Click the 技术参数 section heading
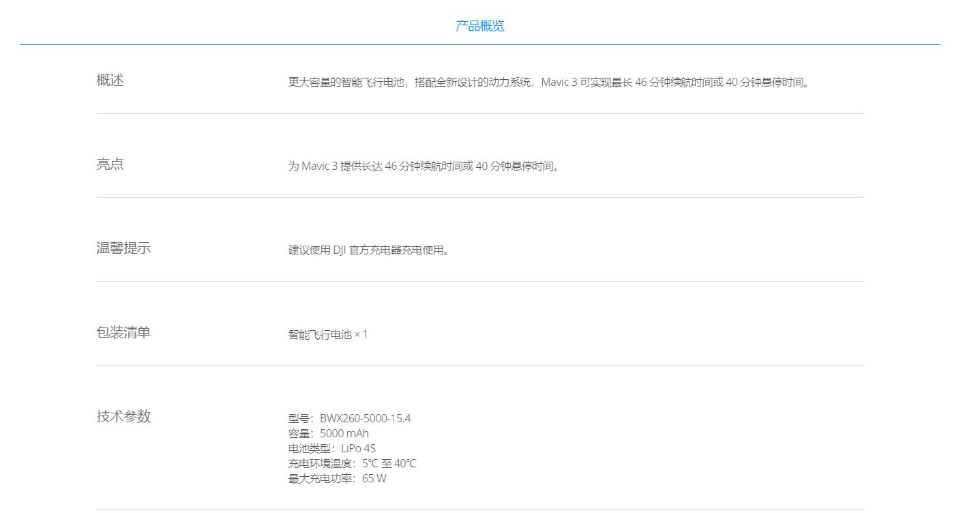The height and width of the screenshot is (513, 980). pos(123,417)
